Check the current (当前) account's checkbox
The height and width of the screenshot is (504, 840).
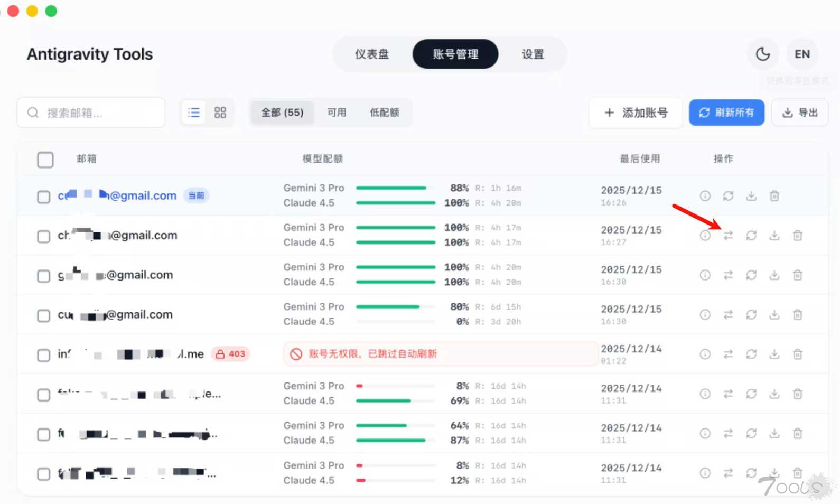point(44,197)
